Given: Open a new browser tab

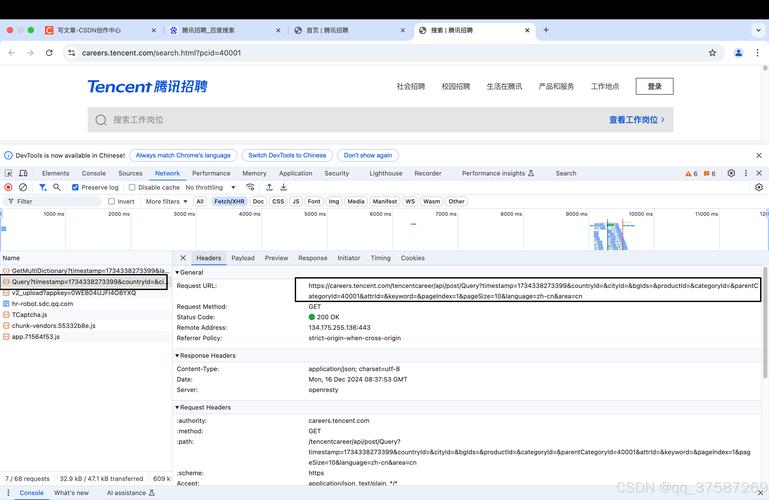Looking at the screenshot, I should coord(546,30).
